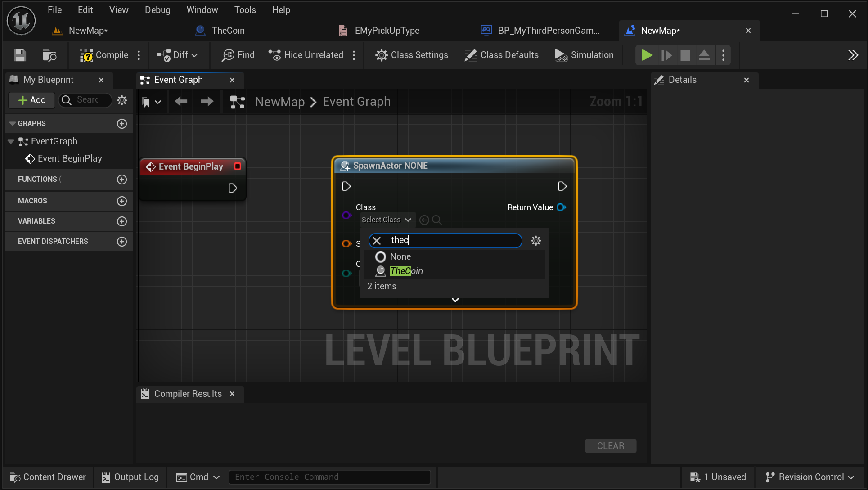Click the eject playback button

704,55
